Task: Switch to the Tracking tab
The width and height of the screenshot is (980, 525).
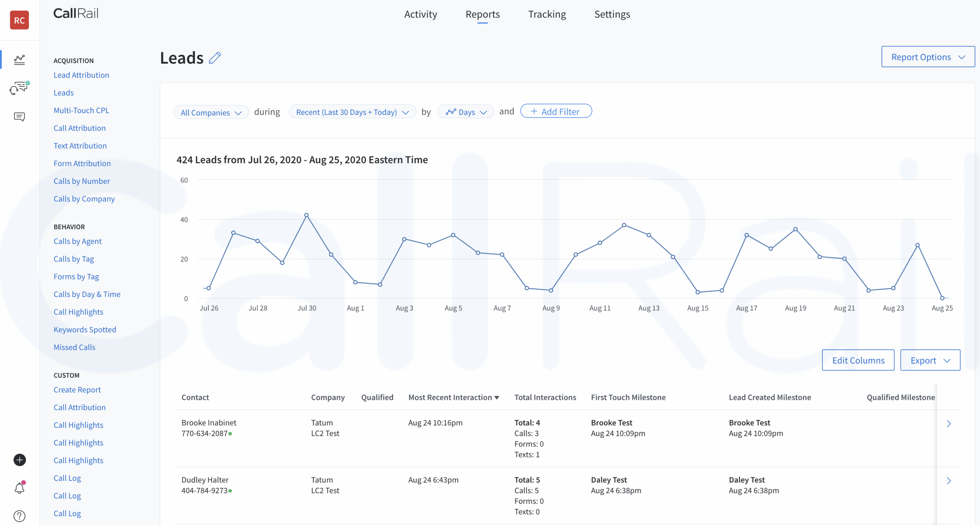Action: (x=547, y=14)
